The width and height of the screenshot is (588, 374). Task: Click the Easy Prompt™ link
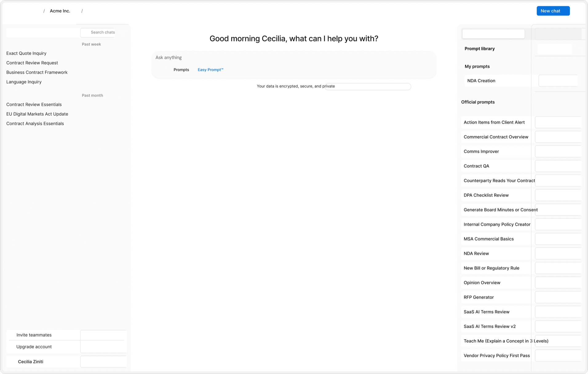coord(210,70)
